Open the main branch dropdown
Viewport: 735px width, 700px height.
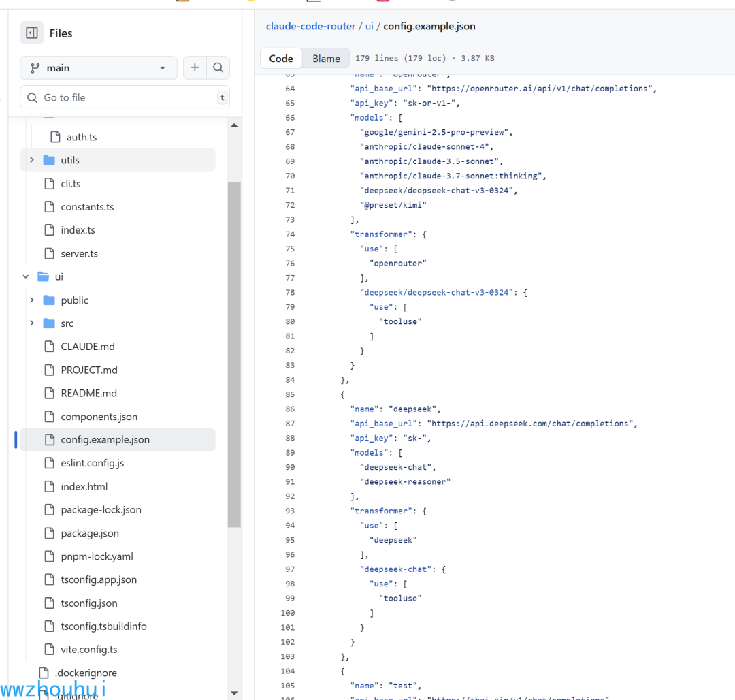pyautogui.click(x=99, y=68)
